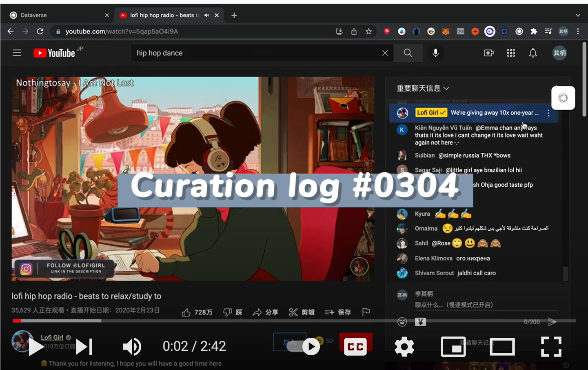Save the video to a playlist via 保存
This screenshot has height=370, width=588.
[x=338, y=312]
